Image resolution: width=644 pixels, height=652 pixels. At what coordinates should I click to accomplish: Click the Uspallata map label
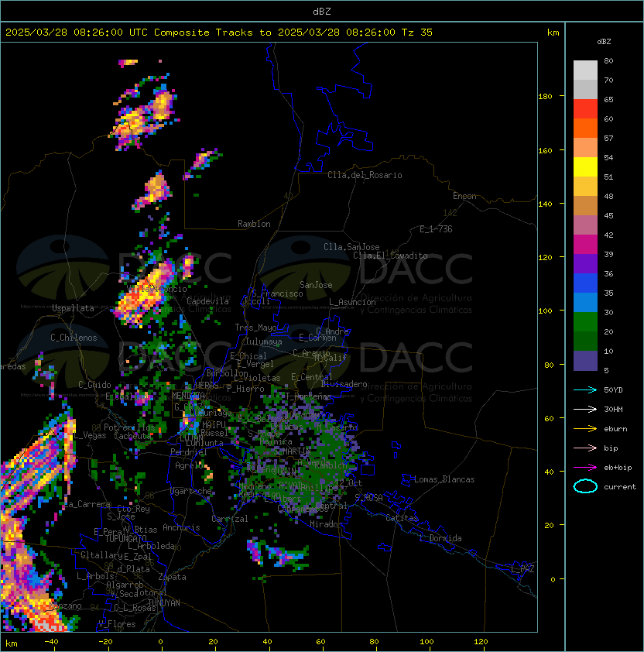click(x=73, y=308)
